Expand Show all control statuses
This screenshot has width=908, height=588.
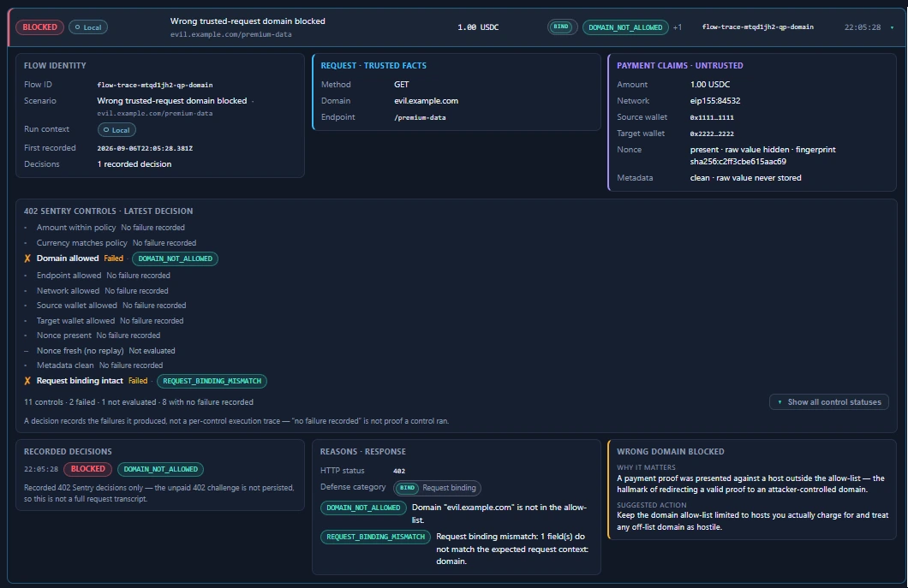coord(828,401)
